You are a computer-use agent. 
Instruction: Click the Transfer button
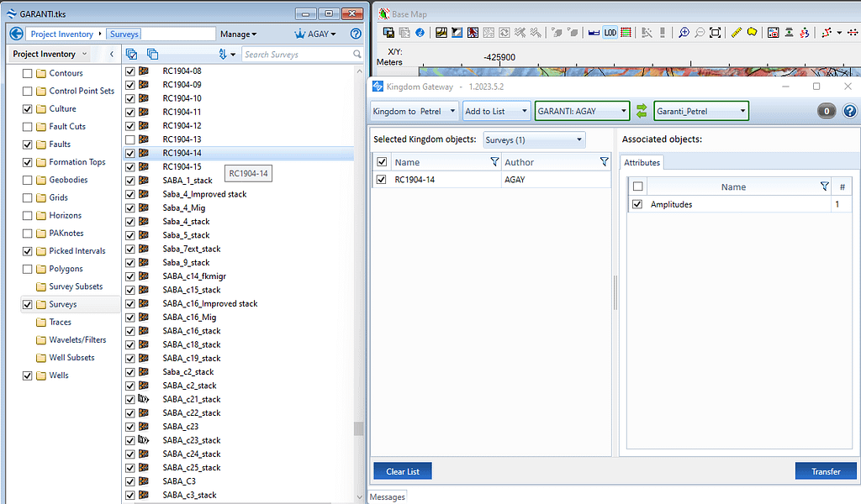(826, 471)
